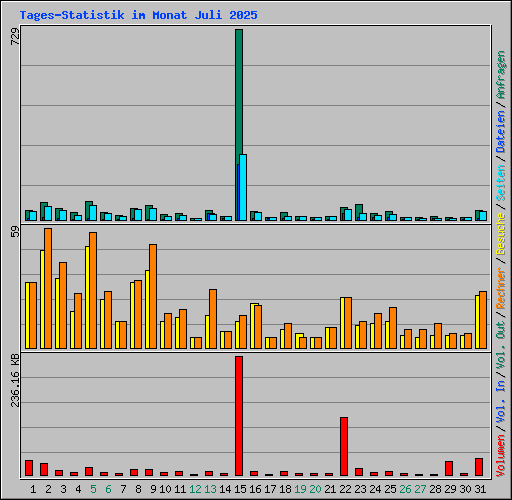Click the orange Rechner bar for day 9
The height and width of the screenshot is (500, 512).
[153, 297]
